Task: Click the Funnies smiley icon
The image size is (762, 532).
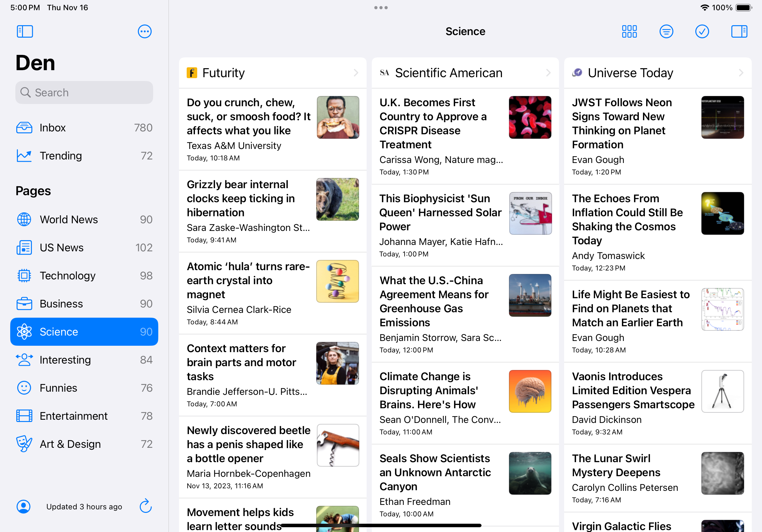Action: pyautogui.click(x=24, y=388)
